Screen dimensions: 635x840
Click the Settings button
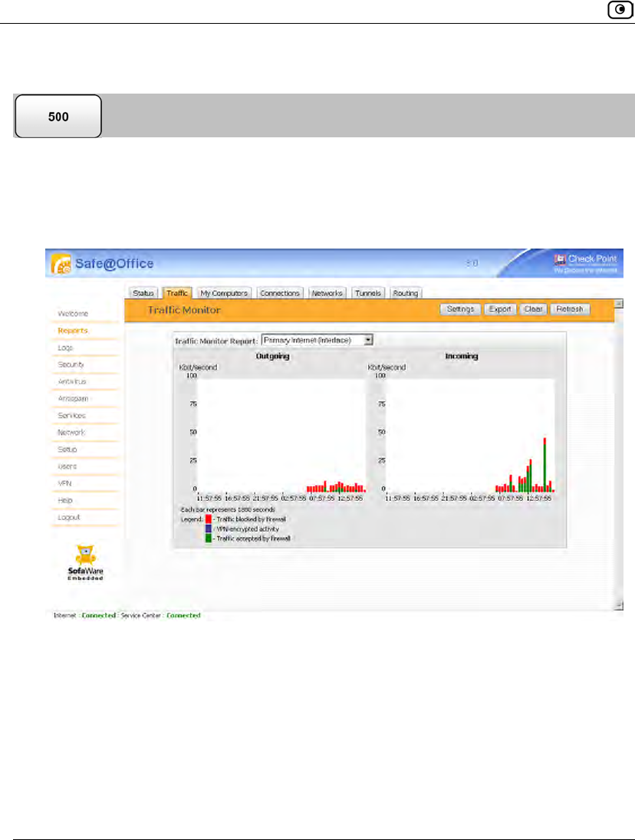pyautogui.click(x=460, y=309)
